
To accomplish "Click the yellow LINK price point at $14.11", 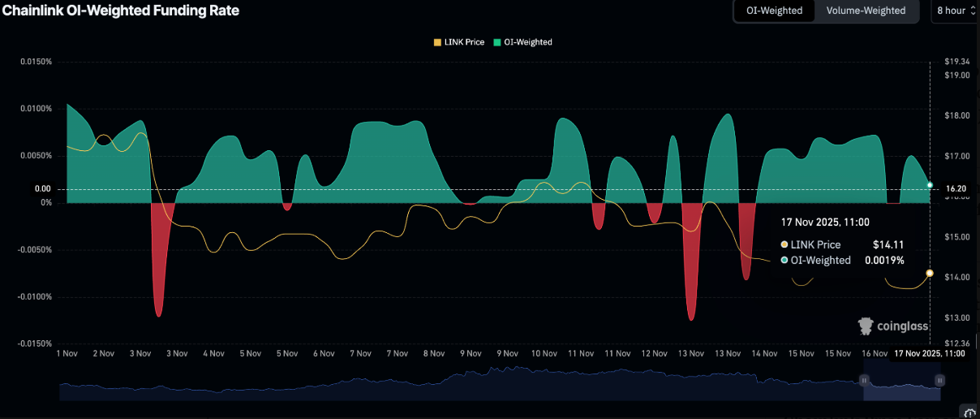I will 930,273.
